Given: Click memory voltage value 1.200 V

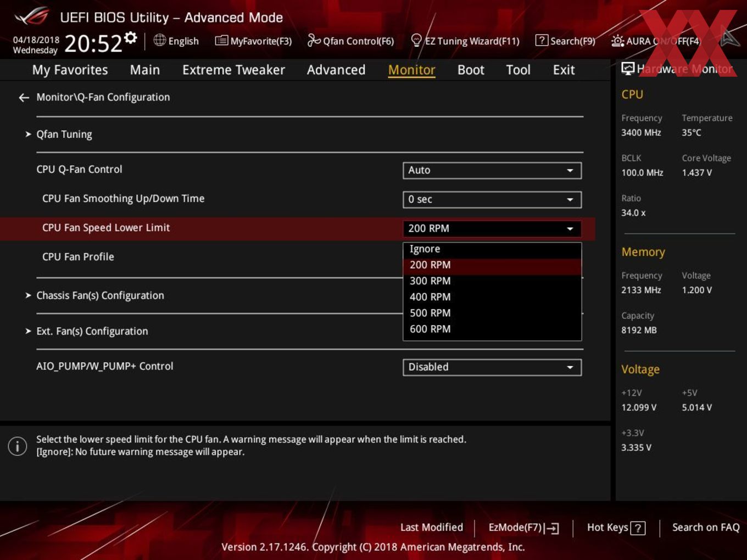Looking at the screenshot, I should (x=697, y=290).
